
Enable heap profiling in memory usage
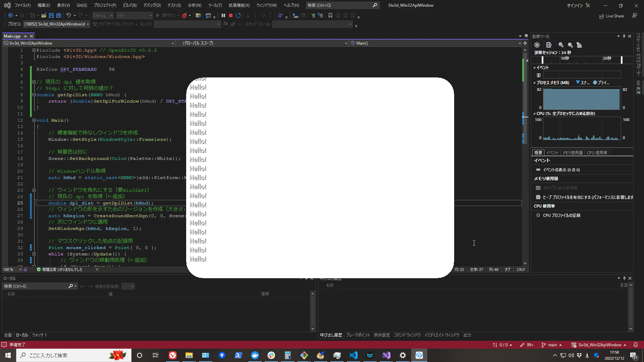pyautogui.click(x=584, y=197)
